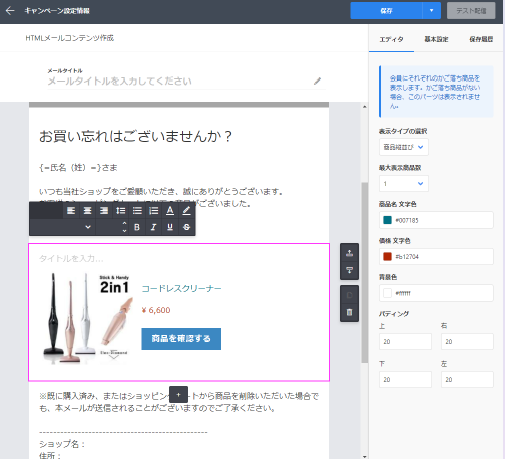Viewport: 505px width, 459px height.
Task: Click the editor vertical scrollbar thumb
Action: tap(365, 272)
